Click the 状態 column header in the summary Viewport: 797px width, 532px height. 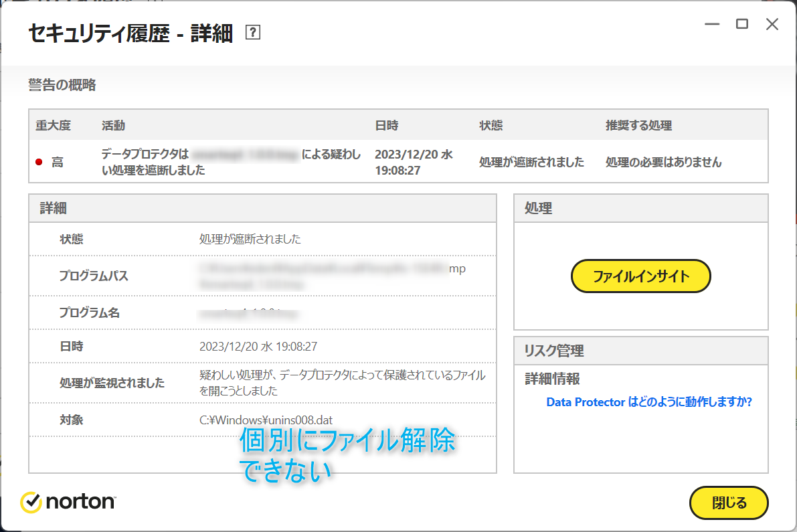[491, 125]
